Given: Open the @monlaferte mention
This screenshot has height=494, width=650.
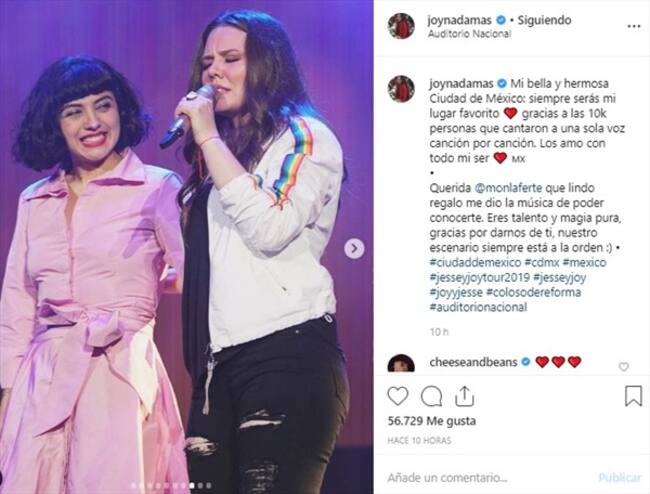Looking at the screenshot, I should click(507, 188).
